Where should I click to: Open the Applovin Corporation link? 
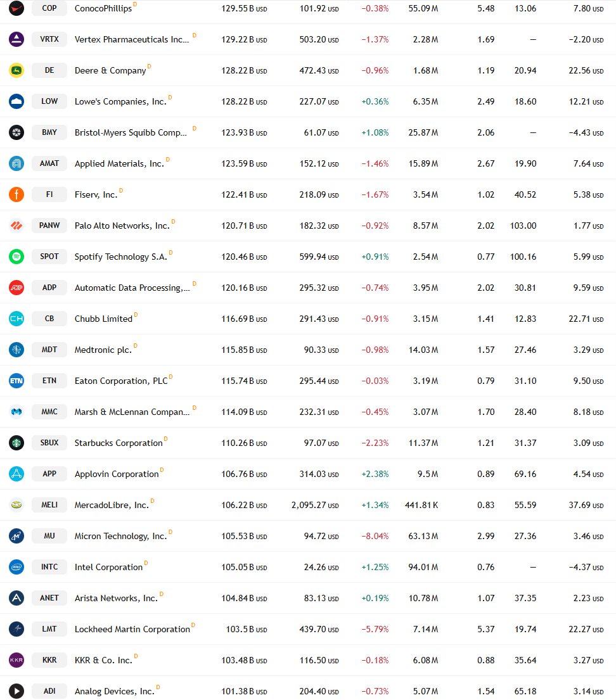pos(117,474)
